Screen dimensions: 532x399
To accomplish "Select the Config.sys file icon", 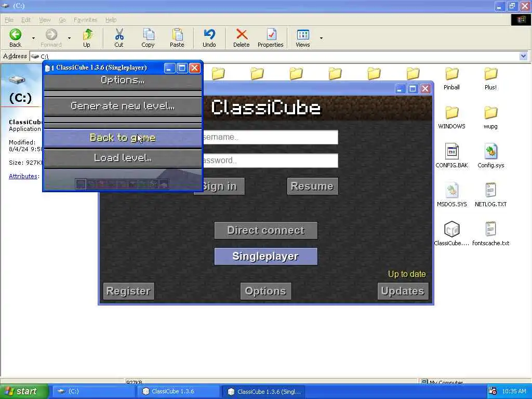I will point(490,151).
